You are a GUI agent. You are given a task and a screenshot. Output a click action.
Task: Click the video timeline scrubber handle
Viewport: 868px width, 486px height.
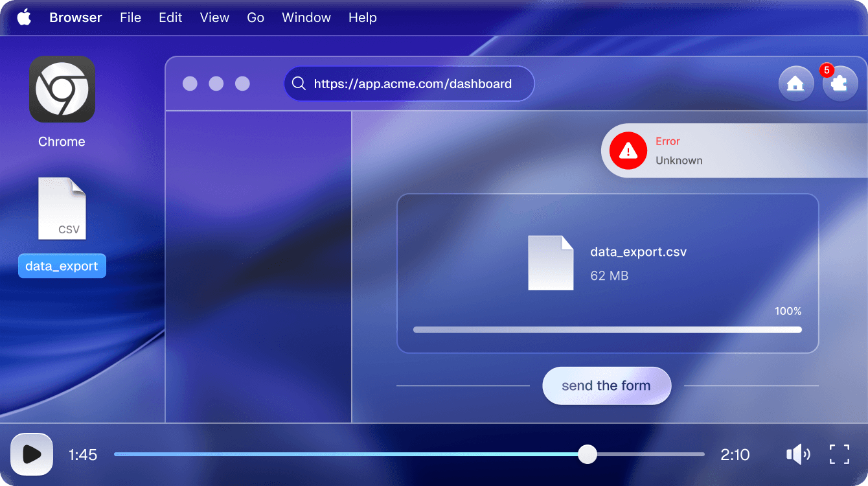(x=587, y=454)
